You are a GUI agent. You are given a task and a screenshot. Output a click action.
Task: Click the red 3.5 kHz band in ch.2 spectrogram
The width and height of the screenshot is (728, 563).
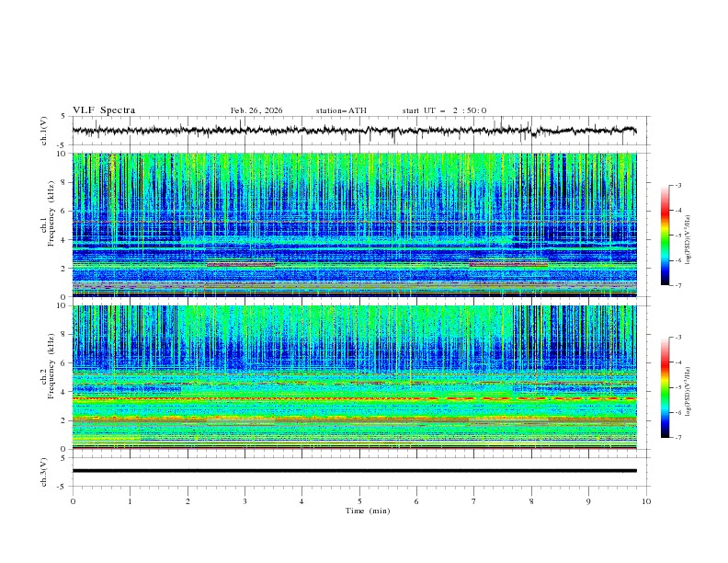coord(354,398)
